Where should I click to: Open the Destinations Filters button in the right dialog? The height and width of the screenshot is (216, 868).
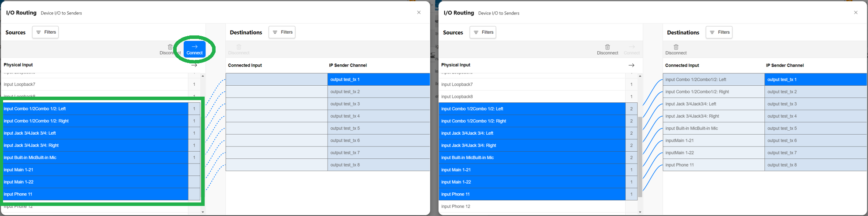click(x=719, y=32)
